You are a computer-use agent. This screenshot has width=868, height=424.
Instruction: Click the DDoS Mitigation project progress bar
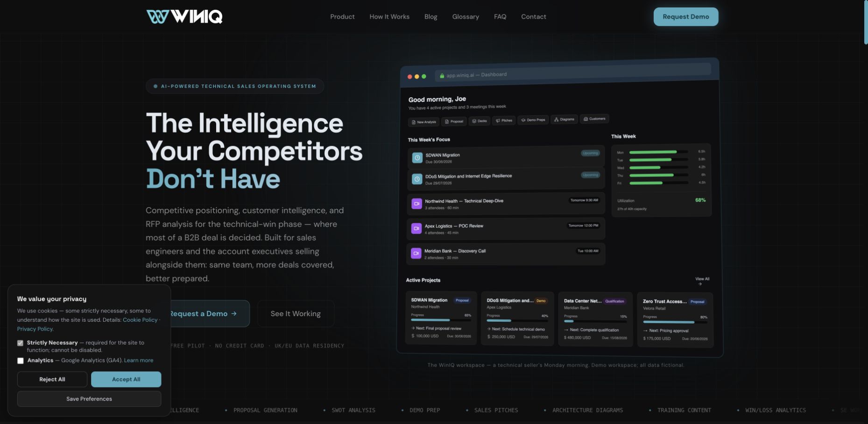click(517, 321)
